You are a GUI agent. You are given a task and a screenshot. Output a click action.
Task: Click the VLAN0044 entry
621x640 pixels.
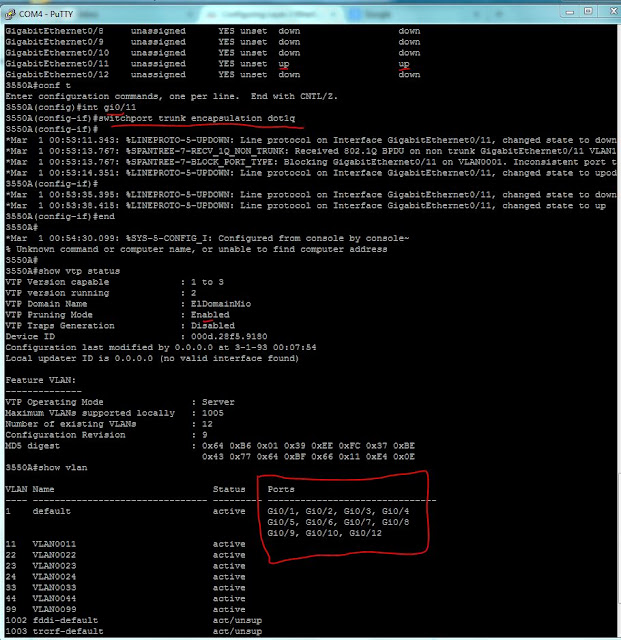(54, 599)
